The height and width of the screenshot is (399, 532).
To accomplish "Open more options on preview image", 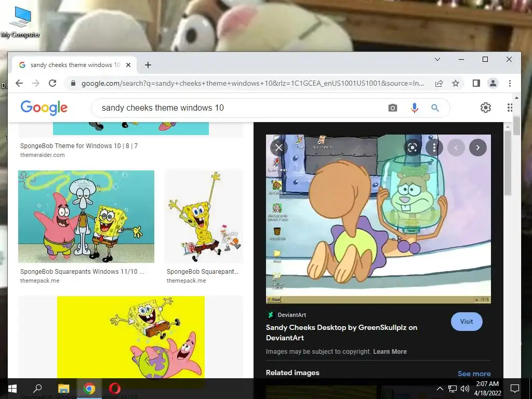I will coord(434,147).
